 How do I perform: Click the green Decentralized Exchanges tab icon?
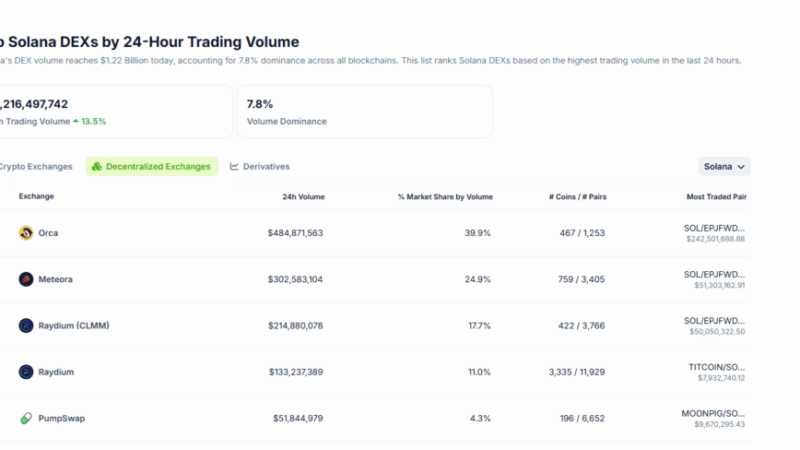tap(96, 166)
